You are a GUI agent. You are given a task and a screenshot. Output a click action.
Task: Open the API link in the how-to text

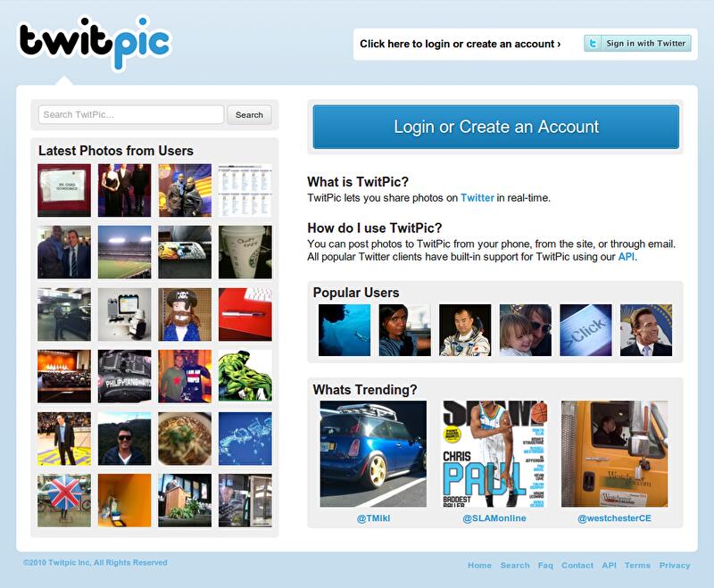tap(627, 257)
